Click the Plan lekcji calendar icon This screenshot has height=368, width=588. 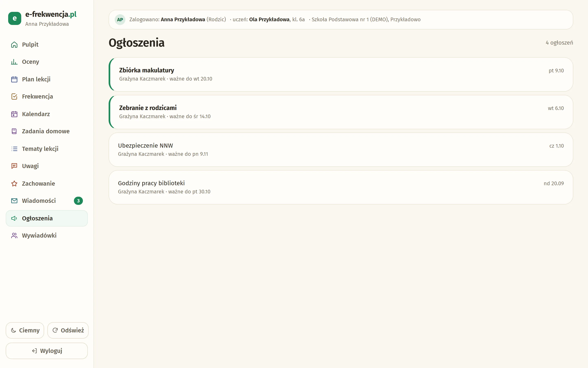[14, 79]
